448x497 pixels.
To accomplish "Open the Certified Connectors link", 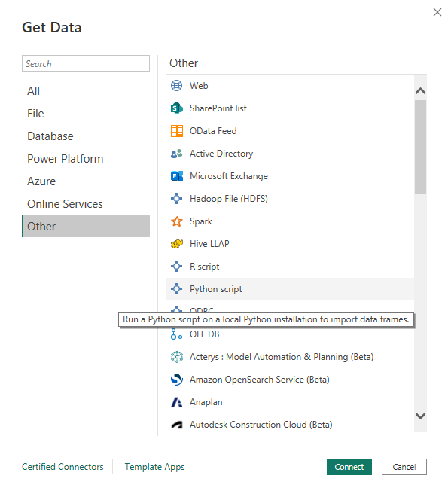I will (62, 467).
